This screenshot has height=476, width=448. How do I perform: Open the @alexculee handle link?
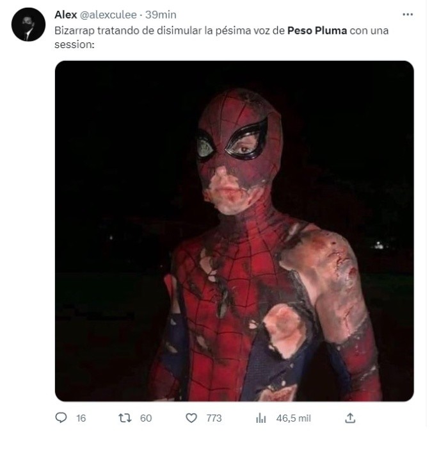108,15
